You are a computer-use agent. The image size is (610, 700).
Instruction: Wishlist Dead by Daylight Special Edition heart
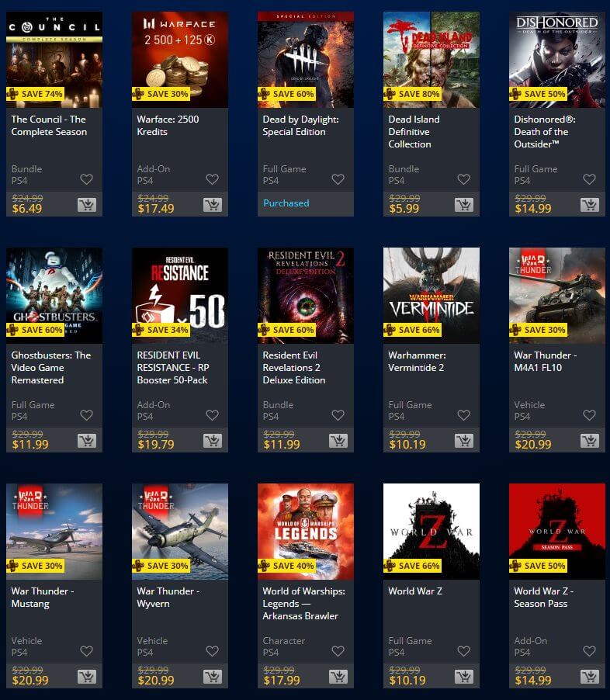(x=338, y=179)
